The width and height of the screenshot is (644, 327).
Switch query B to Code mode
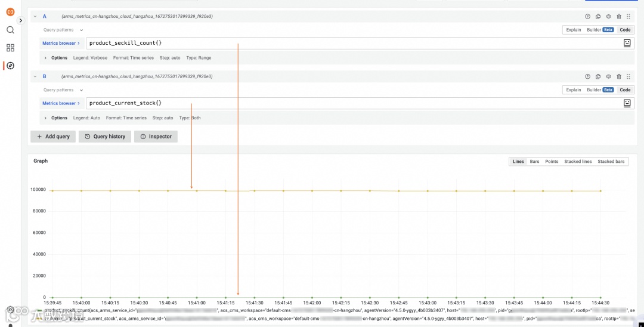(x=625, y=90)
